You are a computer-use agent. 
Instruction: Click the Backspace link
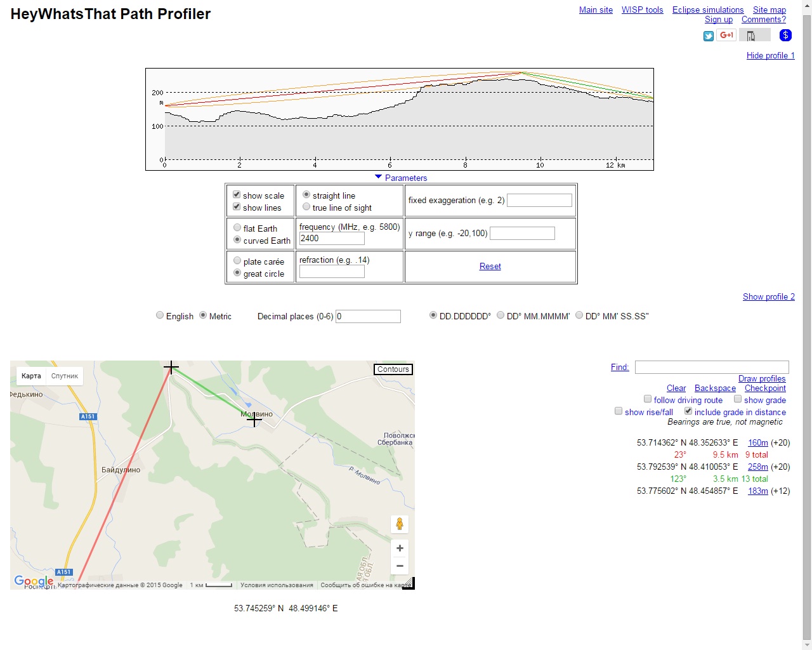[715, 388]
